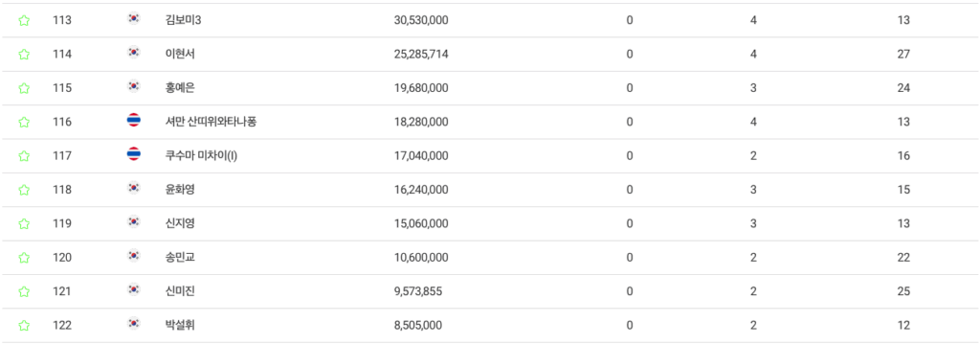The image size is (980, 345).
Task: Toggle favorite star for rank 113
Action: (x=24, y=21)
